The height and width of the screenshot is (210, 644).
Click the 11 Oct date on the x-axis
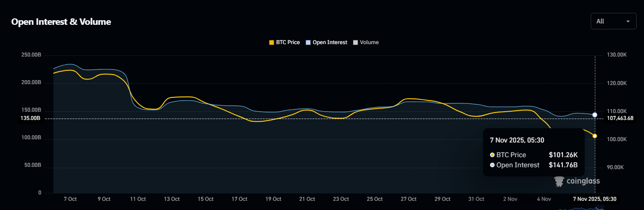coord(138,199)
